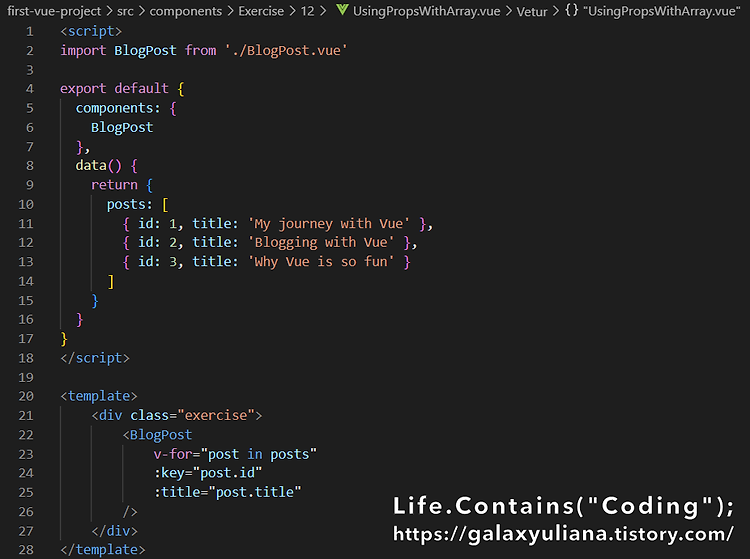This screenshot has width=750, height=559.
Task: Click the closing div tag
Action: (x=114, y=531)
